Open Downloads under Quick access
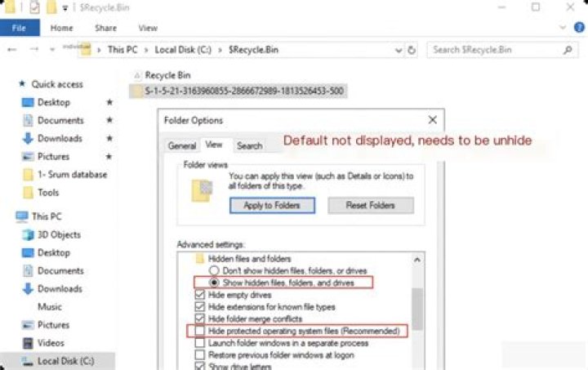The width and height of the screenshot is (588, 370). (x=60, y=138)
